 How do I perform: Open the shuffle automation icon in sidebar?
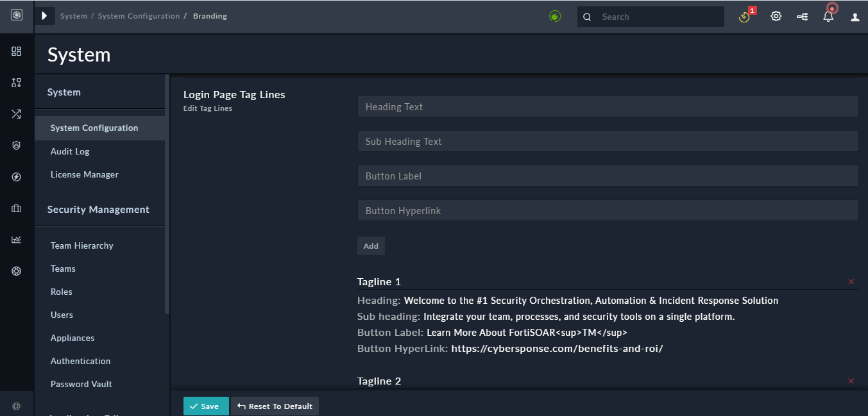[x=17, y=114]
